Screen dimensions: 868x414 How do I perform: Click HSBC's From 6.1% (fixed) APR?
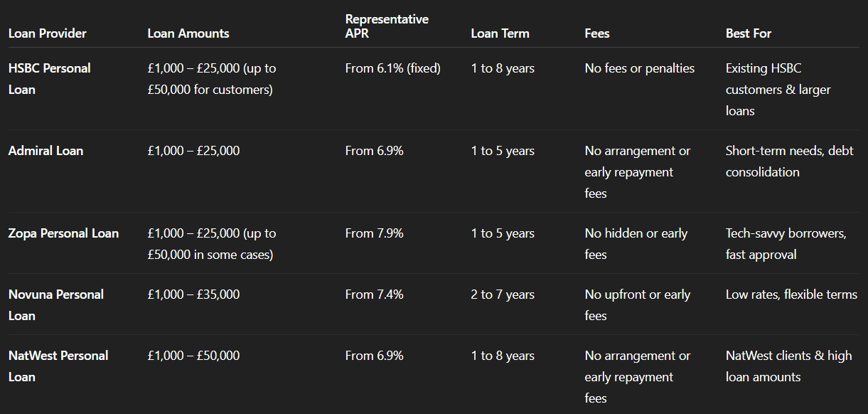(x=392, y=68)
